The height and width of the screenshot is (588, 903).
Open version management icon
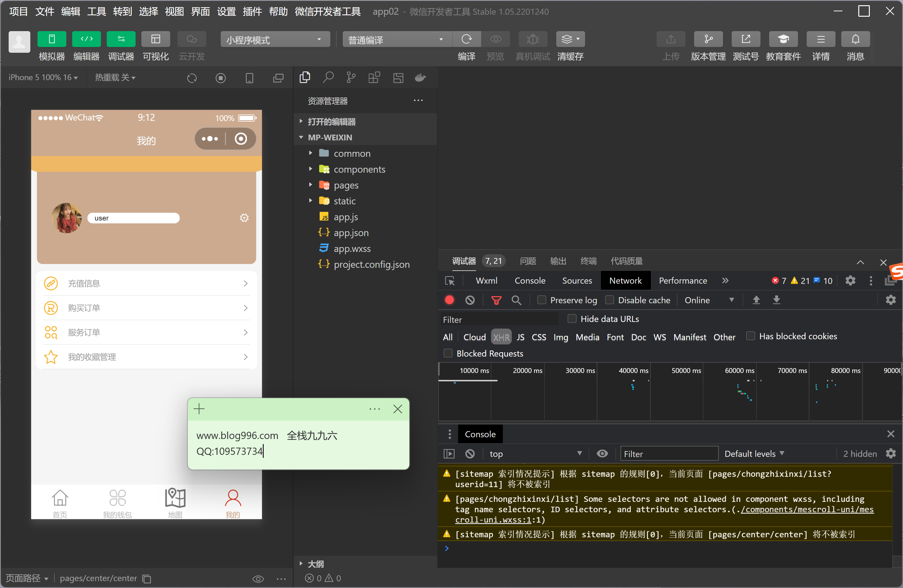point(708,39)
